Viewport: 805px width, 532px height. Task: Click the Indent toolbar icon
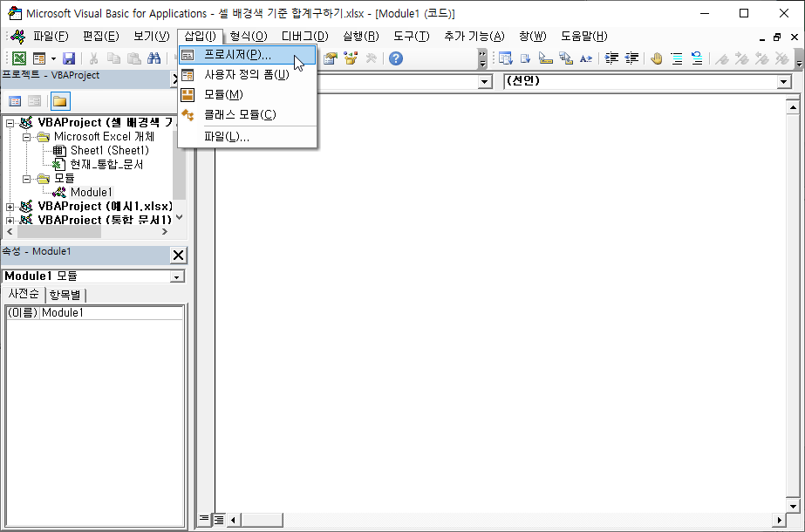click(x=611, y=58)
